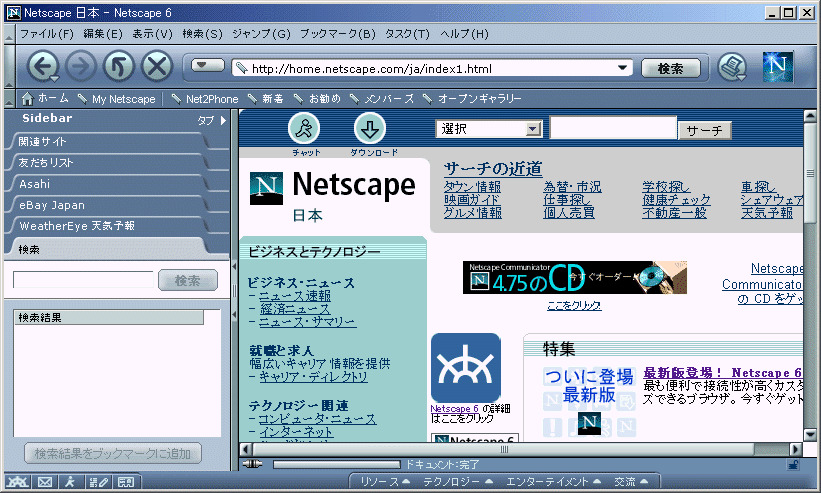Click the status bar progress meter

[336, 464]
